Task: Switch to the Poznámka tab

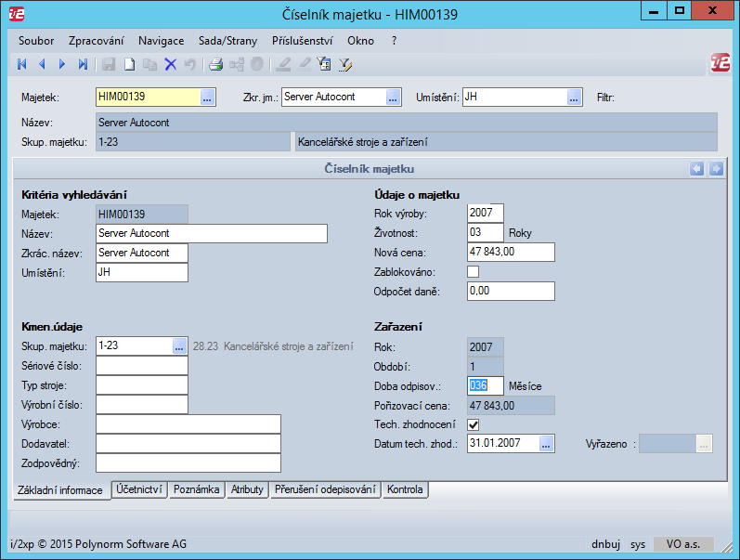Action: click(196, 489)
